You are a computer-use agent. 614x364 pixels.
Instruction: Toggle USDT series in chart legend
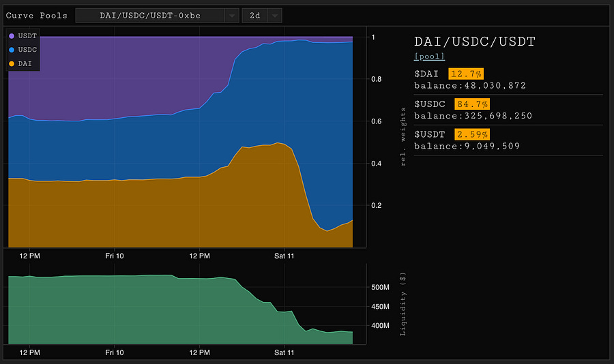[23, 36]
